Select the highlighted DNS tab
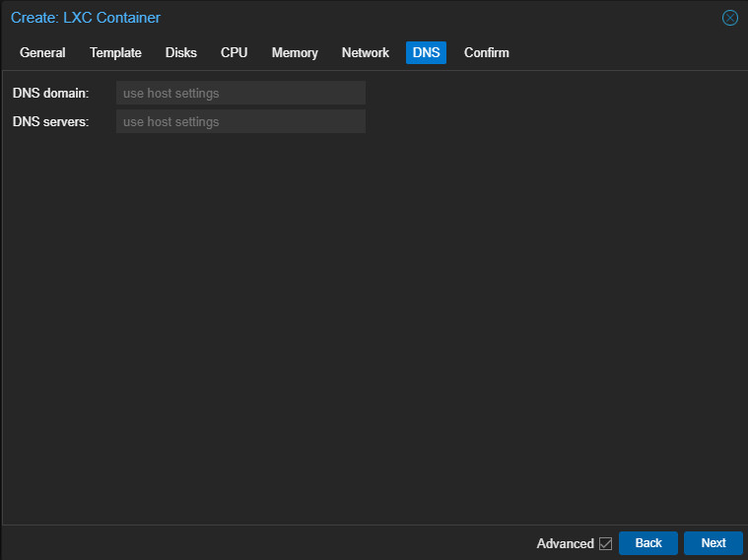Image resolution: width=748 pixels, height=560 pixels. point(426,52)
